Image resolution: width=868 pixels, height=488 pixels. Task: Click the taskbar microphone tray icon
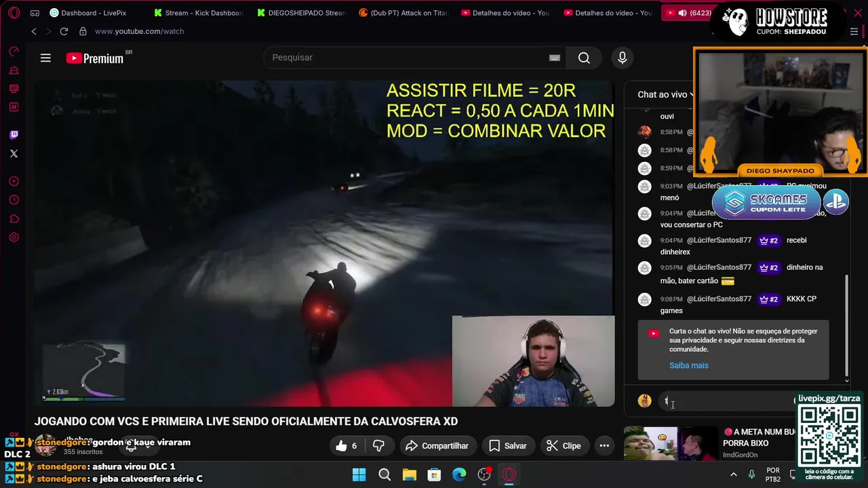pyautogui.click(x=751, y=474)
